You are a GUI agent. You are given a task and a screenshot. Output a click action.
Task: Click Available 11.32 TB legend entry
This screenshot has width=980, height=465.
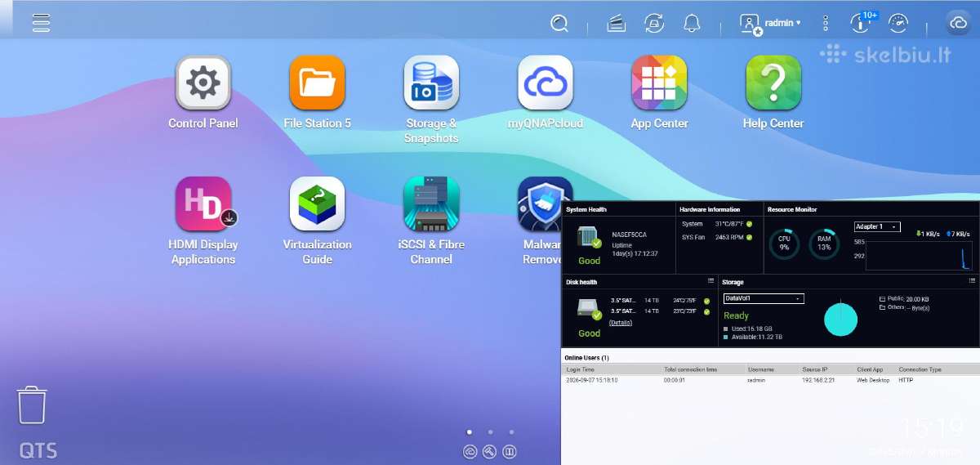click(753, 337)
